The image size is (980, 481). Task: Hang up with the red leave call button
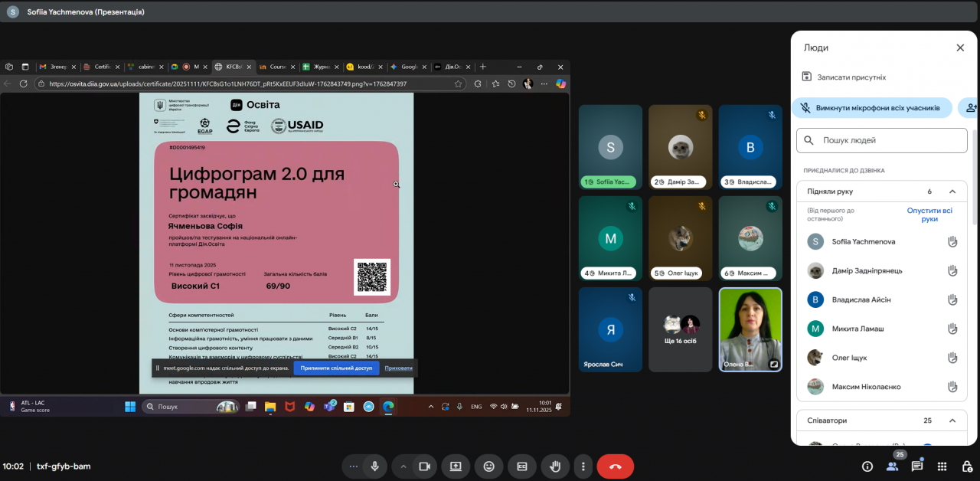615,466
